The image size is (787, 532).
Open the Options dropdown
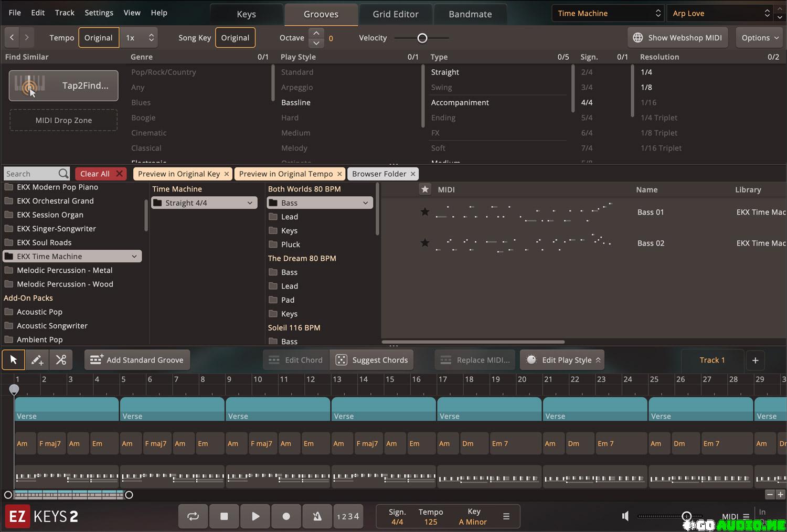click(x=759, y=38)
